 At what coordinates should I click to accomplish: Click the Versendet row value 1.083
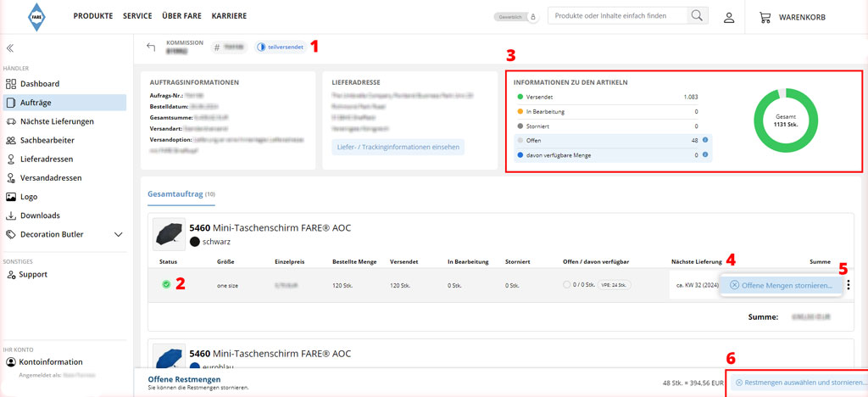(x=691, y=97)
